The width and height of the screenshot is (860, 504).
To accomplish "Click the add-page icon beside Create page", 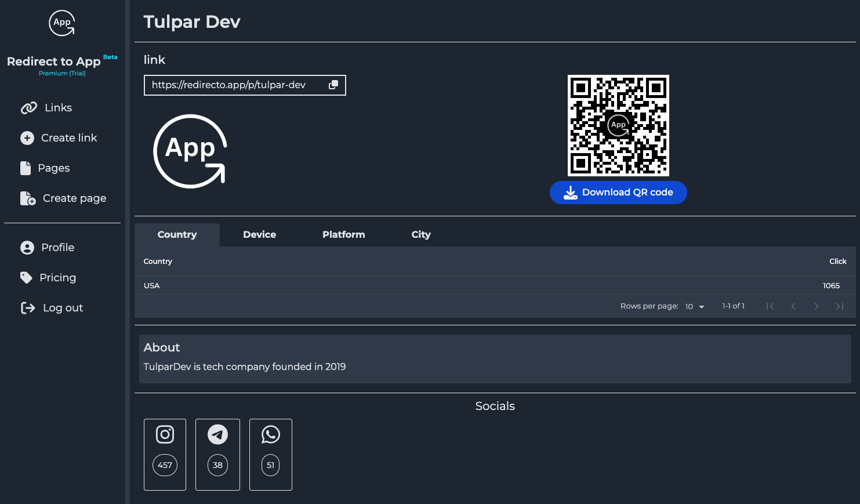I will click(x=28, y=198).
